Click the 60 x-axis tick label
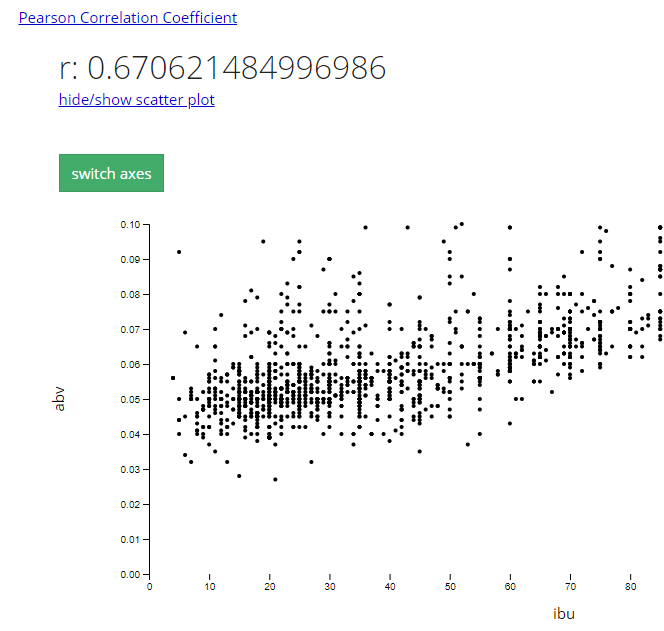The image size is (664, 631). click(510, 587)
